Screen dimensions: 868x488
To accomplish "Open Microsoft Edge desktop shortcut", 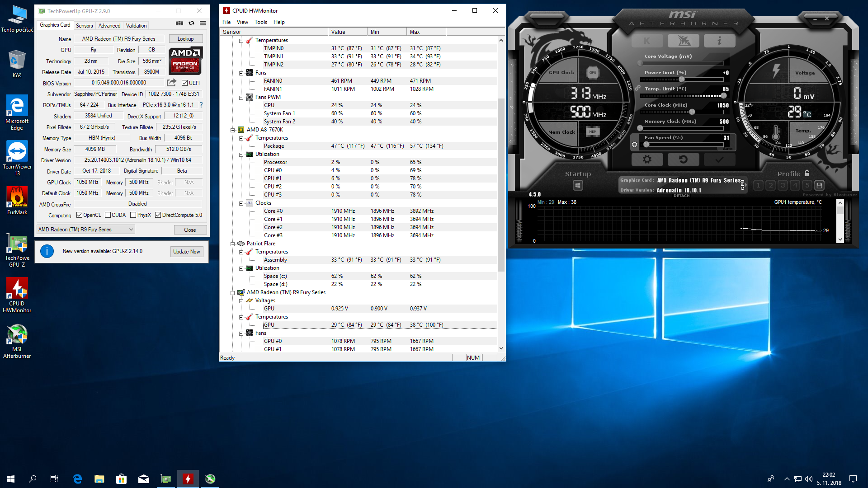I will pyautogui.click(x=17, y=113).
